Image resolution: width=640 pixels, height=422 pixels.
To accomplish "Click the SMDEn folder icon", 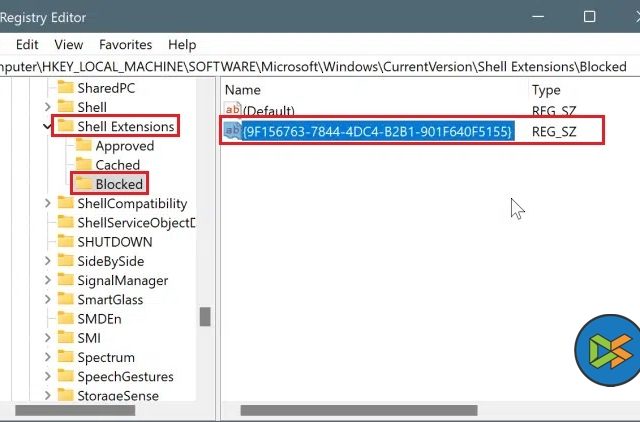I will pyautogui.click(x=65, y=318).
